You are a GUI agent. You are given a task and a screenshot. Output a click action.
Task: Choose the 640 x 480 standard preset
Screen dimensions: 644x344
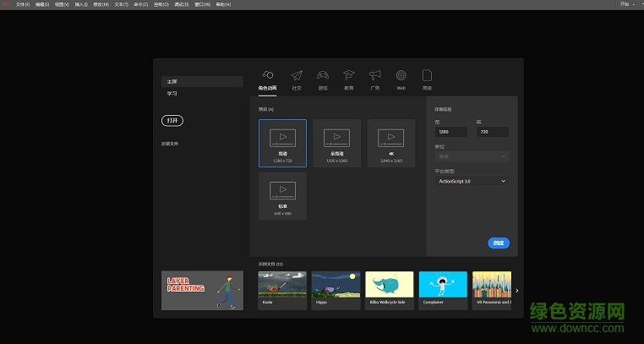coord(282,196)
